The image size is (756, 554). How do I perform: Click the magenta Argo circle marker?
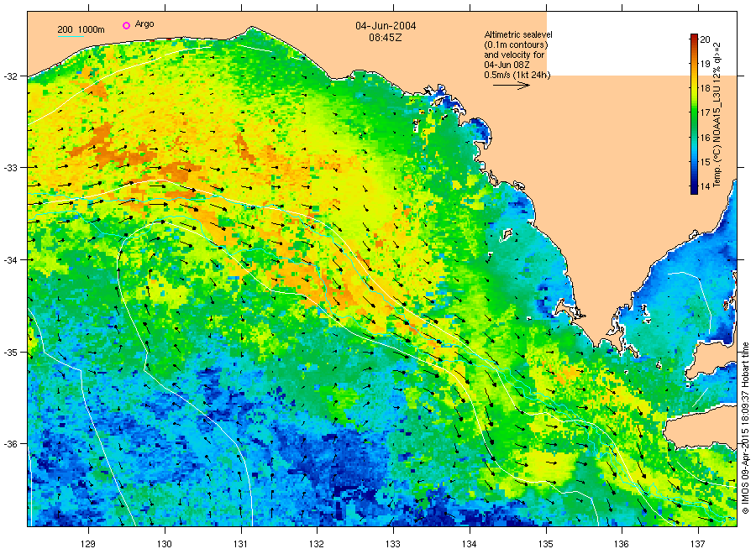(126, 25)
